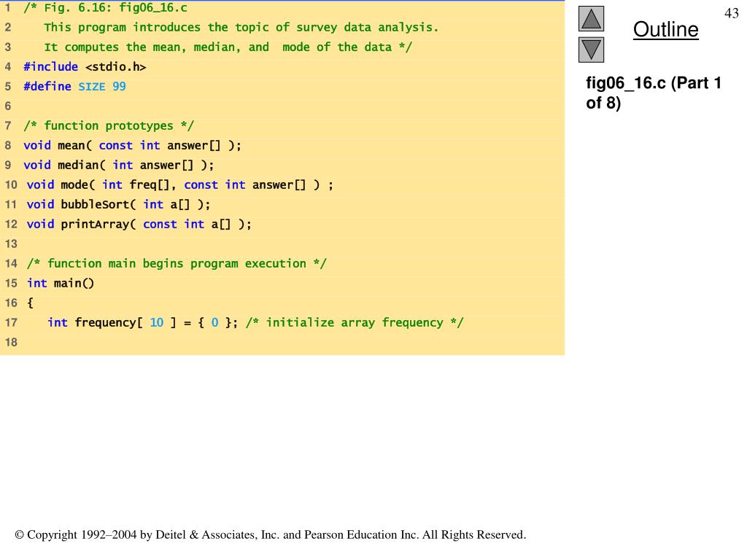This screenshot has width=747, height=560.
Task: Click the '/* Fig. 6.16: fig06_16.c' comment
Action: [x=105, y=7]
